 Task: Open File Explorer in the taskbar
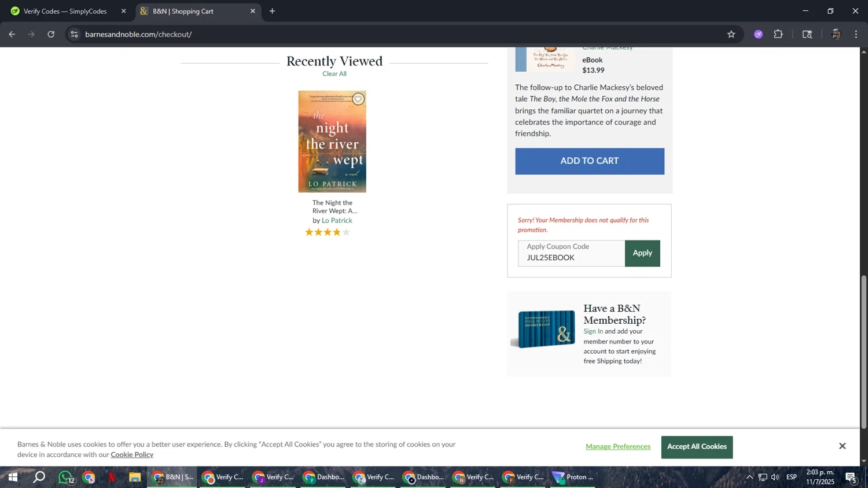coord(135,478)
